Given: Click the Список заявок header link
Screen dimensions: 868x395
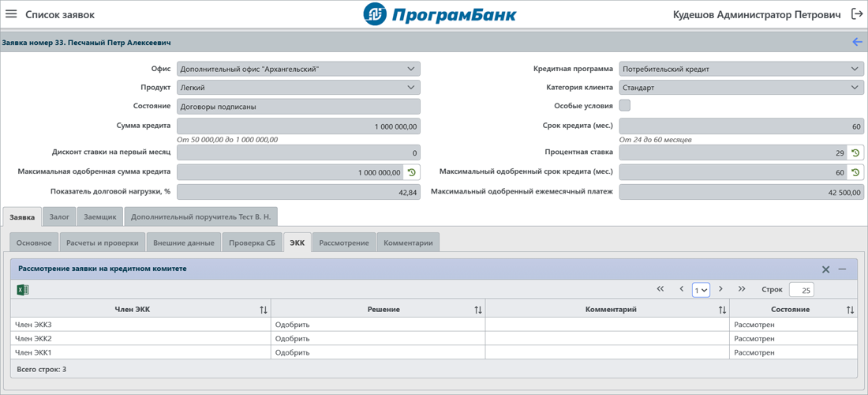Looking at the screenshot, I should point(60,15).
